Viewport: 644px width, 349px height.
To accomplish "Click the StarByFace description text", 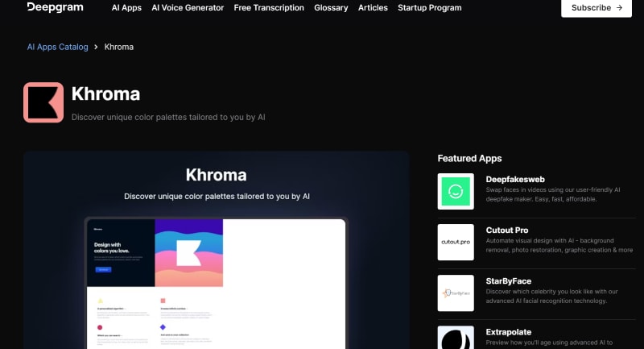I will pyautogui.click(x=551, y=297).
